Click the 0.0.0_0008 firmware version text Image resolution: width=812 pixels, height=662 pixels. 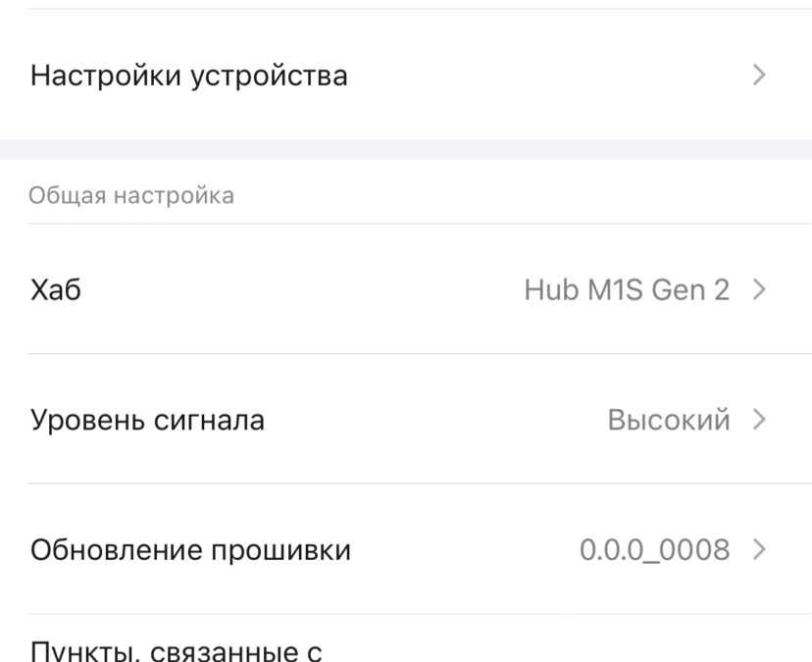(654, 550)
